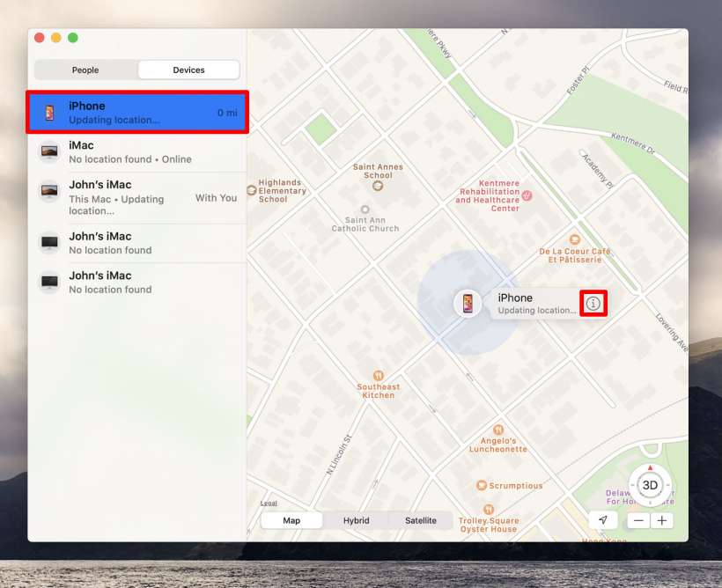The width and height of the screenshot is (722, 588).
Task: Click the info icon beside iPhone on map
Action: 593,304
